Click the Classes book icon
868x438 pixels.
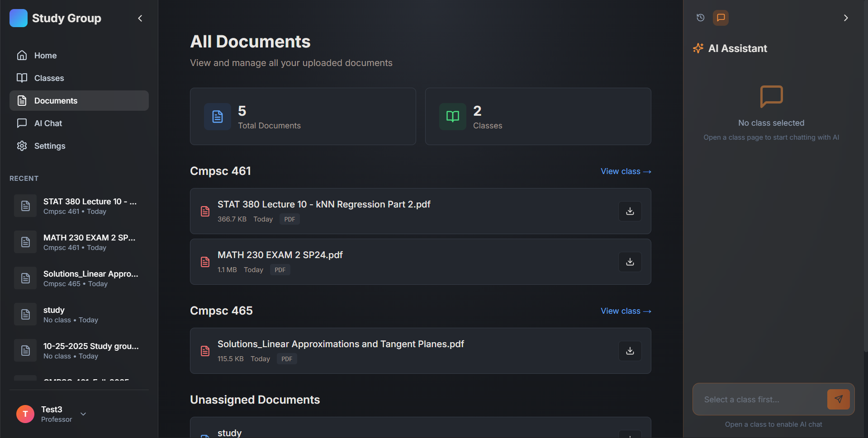tap(22, 78)
